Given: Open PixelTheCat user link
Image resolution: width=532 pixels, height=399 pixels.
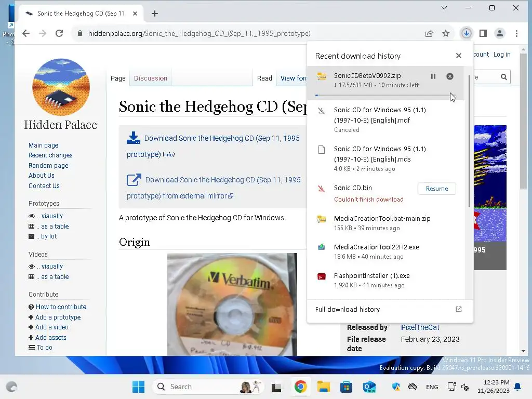Looking at the screenshot, I should tap(420, 327).
